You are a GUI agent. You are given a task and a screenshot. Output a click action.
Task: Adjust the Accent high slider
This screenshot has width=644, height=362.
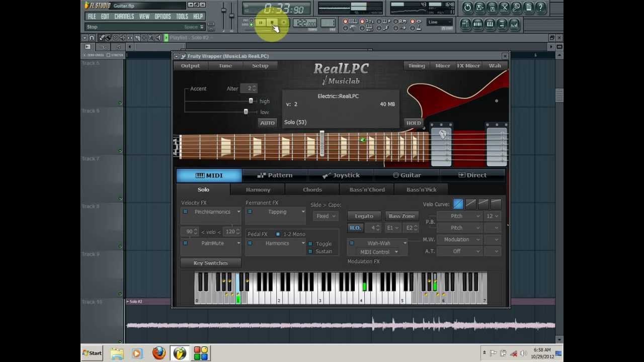251,101
